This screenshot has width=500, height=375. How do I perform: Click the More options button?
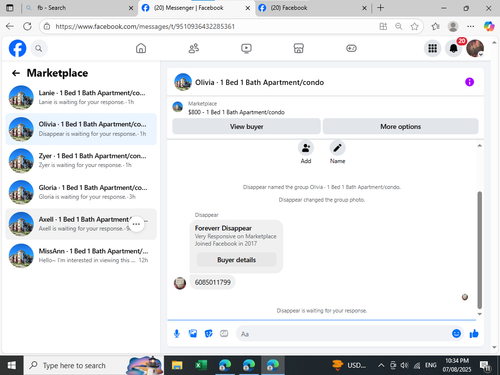tap(400, 127)
